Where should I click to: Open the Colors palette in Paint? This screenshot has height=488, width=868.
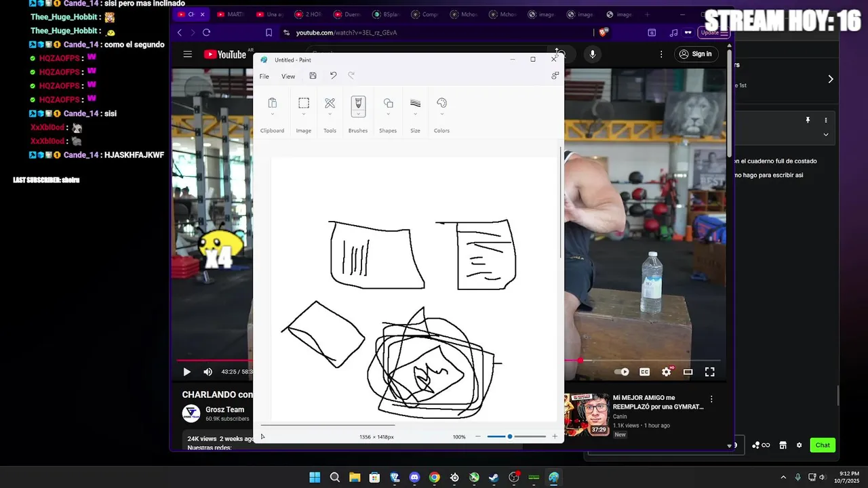[441, 103]
